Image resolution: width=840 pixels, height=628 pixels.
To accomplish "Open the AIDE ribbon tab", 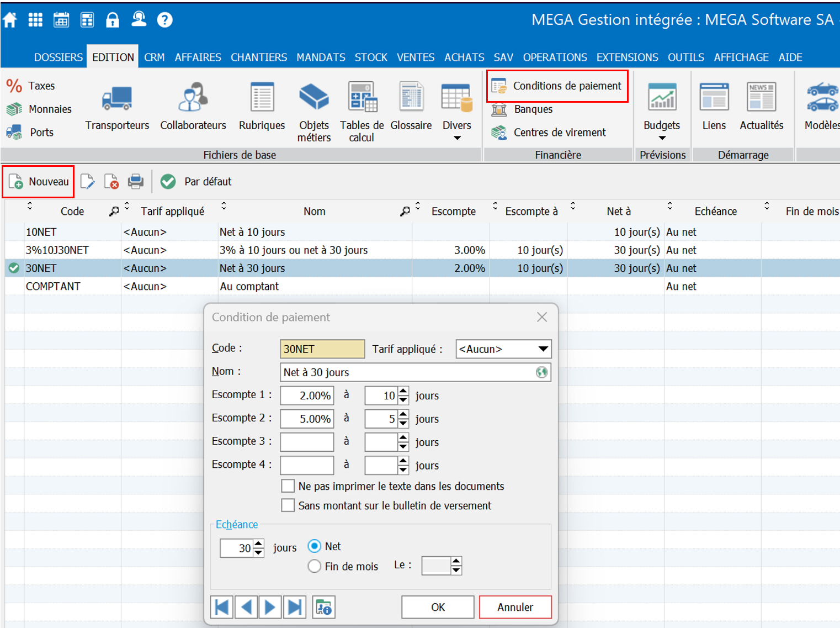I will (x=790, y=57).
